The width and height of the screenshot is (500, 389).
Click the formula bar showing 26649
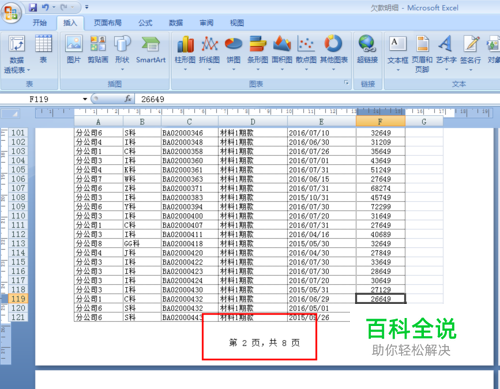coord(317,99)
